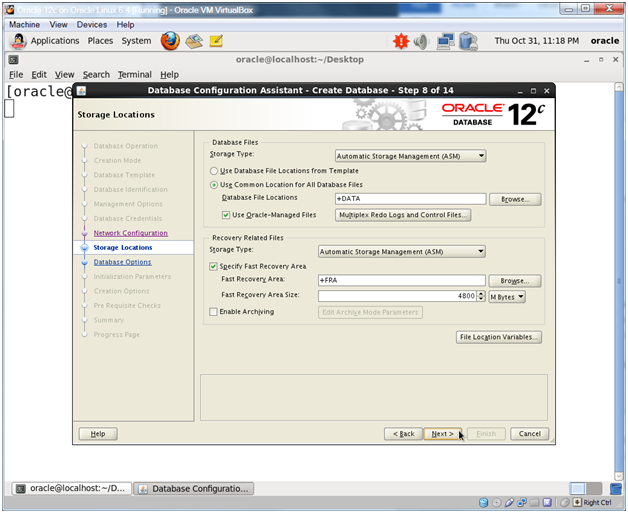
Task: Toggle Specify Fast Recovery Area checkbox
Action: 213,266
